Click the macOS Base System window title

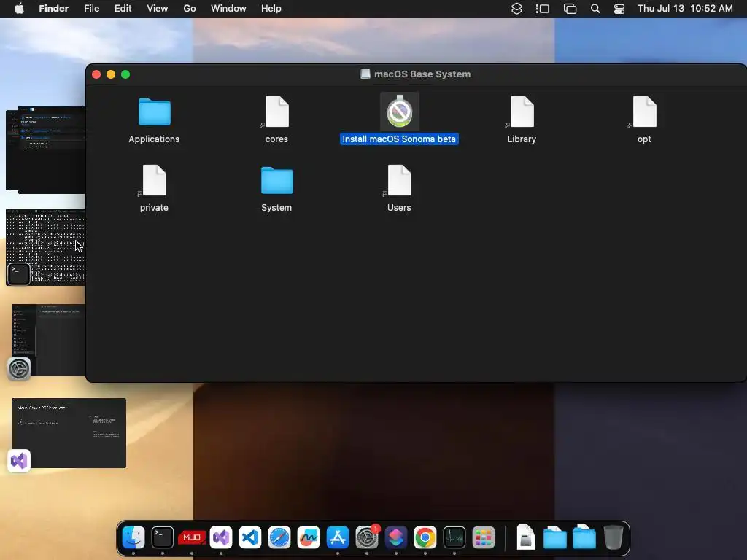[x=422, y=74]
